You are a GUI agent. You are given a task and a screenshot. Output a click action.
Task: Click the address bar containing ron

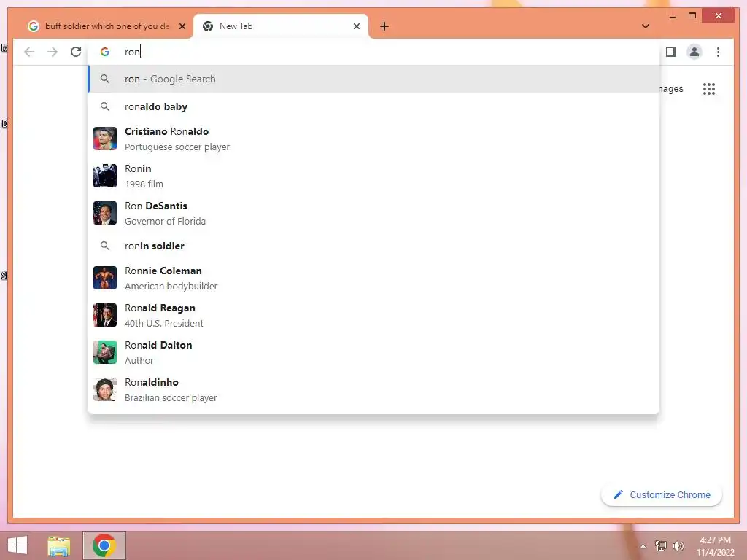pyautogui.click(x=373, y=52)
